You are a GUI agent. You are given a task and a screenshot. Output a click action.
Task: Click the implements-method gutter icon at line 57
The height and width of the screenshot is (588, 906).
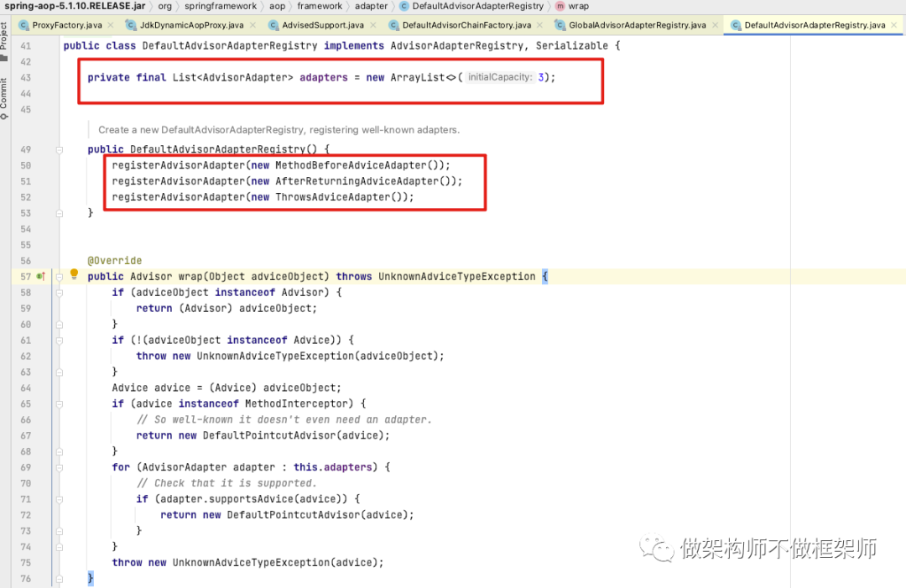click(40, 277)
